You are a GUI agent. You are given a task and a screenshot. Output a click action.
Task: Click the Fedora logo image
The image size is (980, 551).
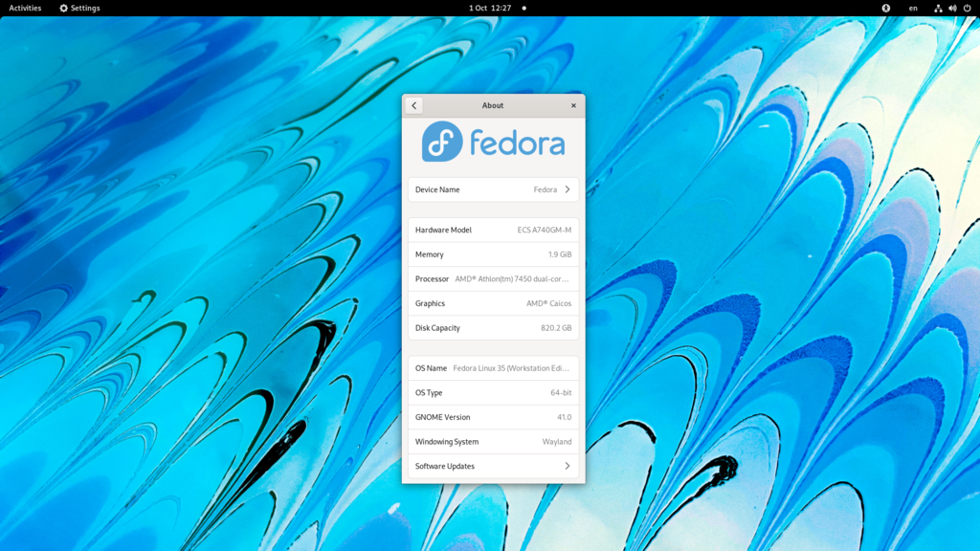click(x=493, y=143)
